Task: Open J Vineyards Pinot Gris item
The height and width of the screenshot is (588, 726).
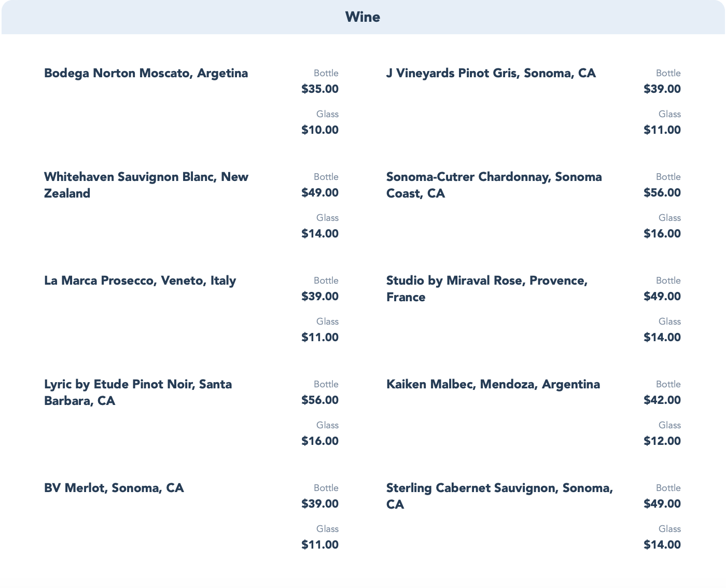Action: 491,73
